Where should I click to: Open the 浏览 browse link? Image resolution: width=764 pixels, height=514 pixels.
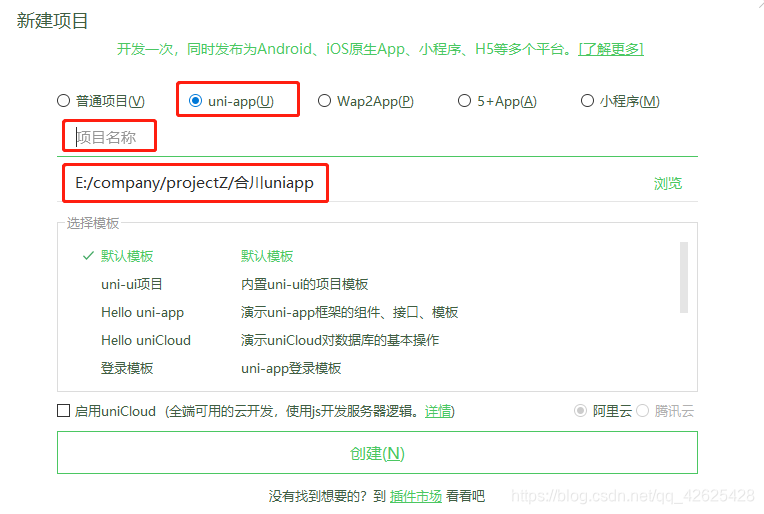click(x=668, y=184)
